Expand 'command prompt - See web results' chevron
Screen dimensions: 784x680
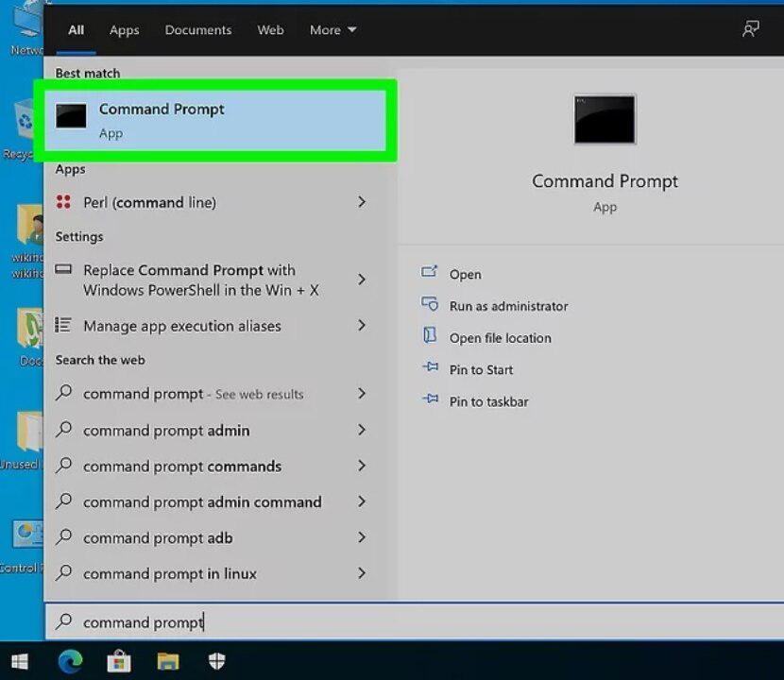[362, 394]
